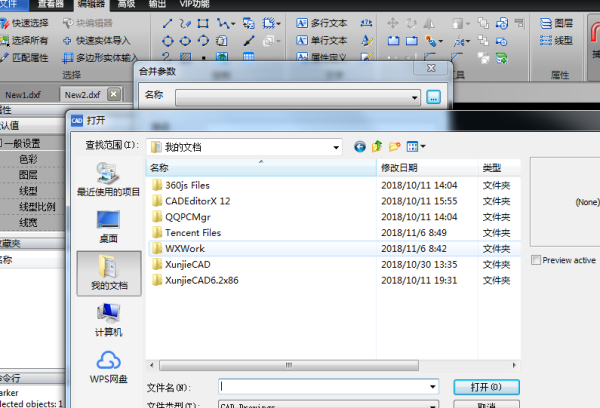Click the dimension measurement icon
Viewport: 600px width, 408px height.
(x=366, y=23)
